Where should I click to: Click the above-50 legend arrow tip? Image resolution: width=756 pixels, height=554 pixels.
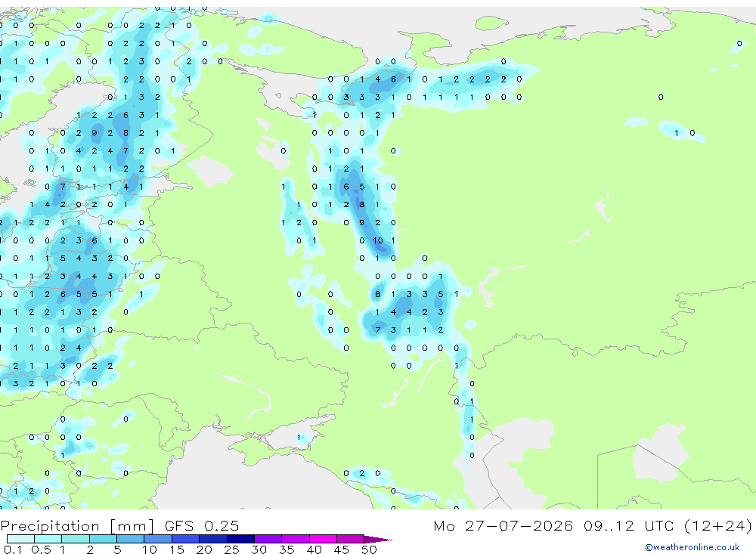pyautogui.click(x=379, y=540)
